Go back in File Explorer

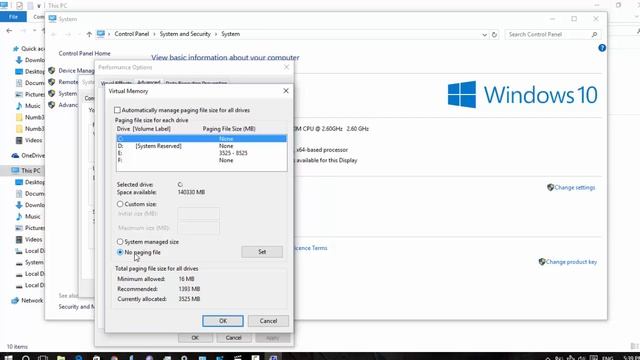pyautogui.click(x=9, y=31)
